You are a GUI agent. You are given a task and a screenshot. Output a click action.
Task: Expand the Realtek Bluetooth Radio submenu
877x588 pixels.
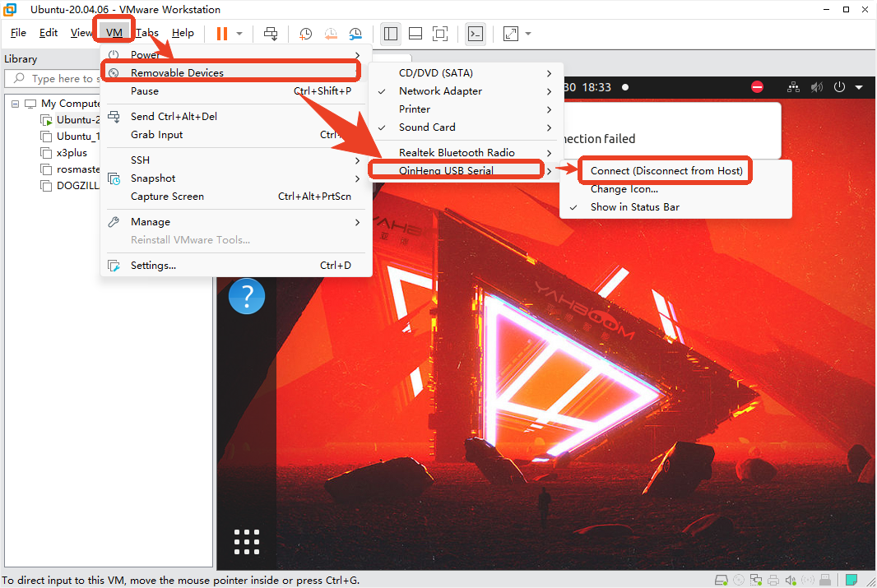tap(466, 153)
